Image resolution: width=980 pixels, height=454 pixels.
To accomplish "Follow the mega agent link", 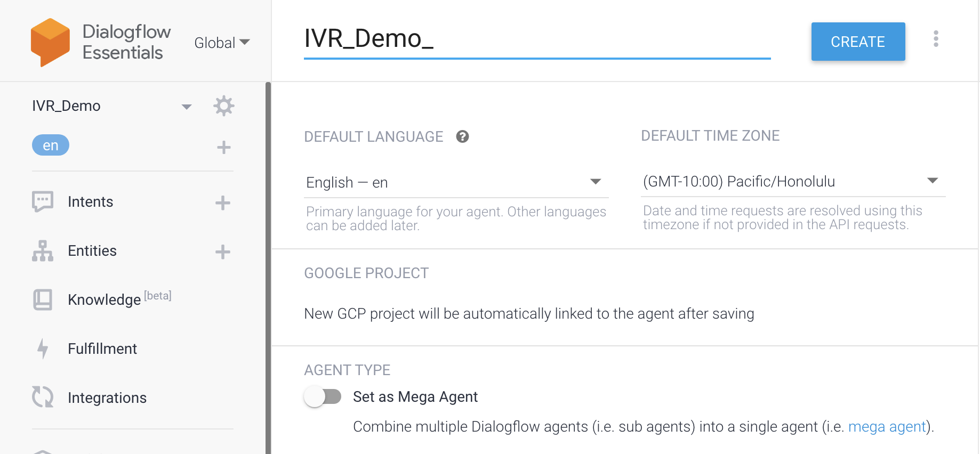I will (887, 427).
